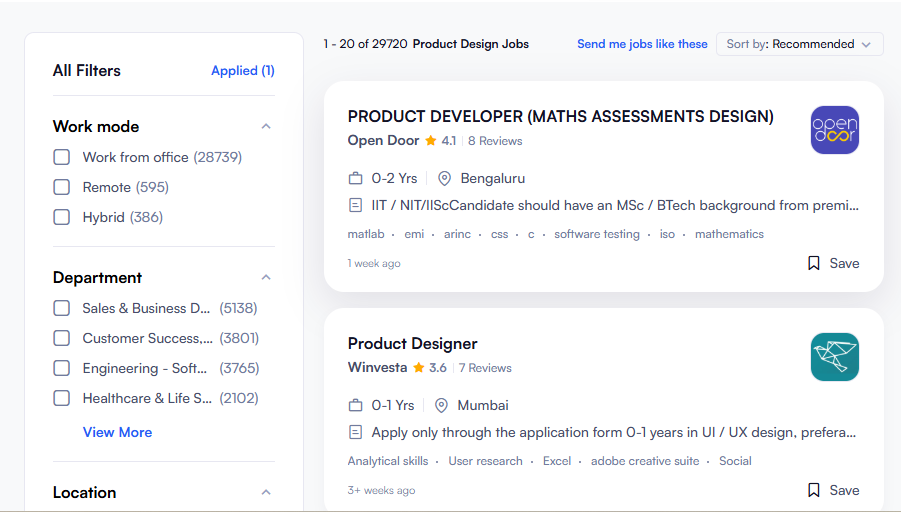Click View More departments link

point(117,432)
